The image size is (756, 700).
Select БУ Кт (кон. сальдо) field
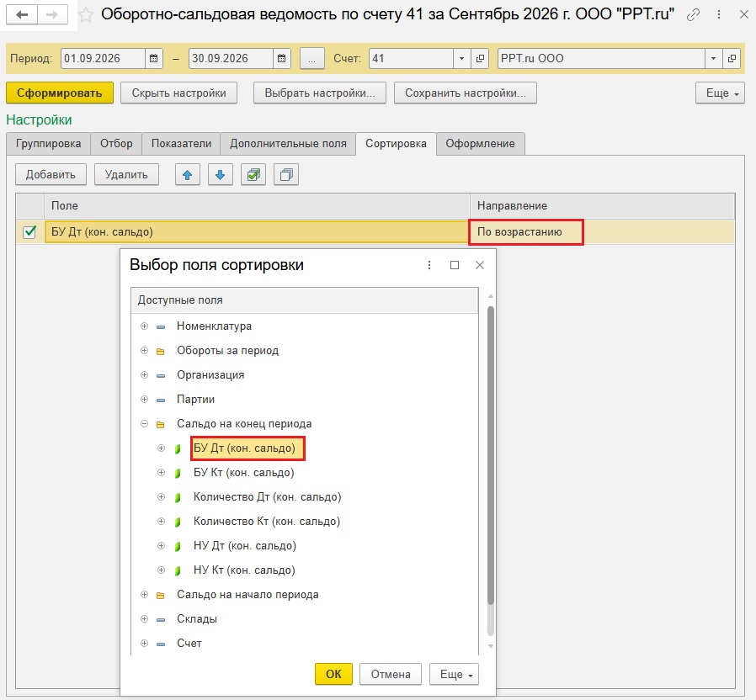(x=243, y=473)
